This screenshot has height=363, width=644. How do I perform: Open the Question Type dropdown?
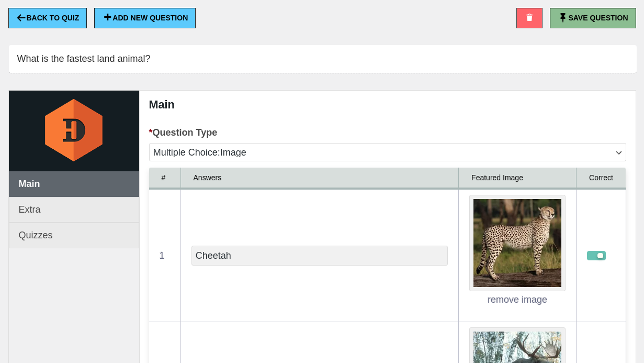tap(387, 152)
